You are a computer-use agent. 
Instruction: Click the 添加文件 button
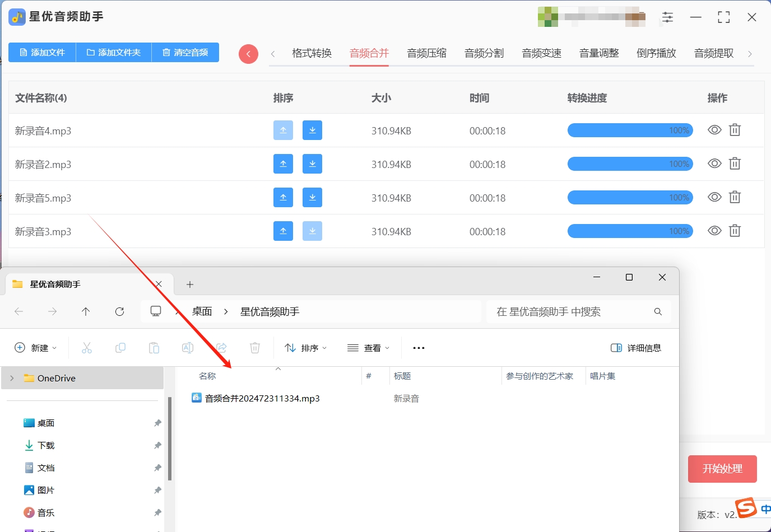(42, 52)
